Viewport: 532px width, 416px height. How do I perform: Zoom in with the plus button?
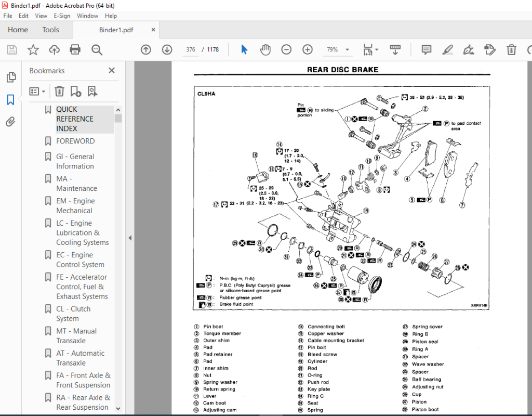tap(308, 50)
